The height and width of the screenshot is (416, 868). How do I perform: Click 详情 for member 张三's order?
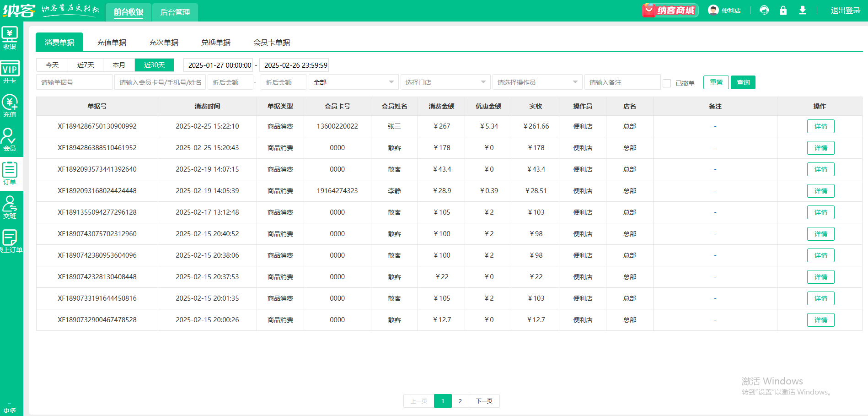click(x=820, y=126)
